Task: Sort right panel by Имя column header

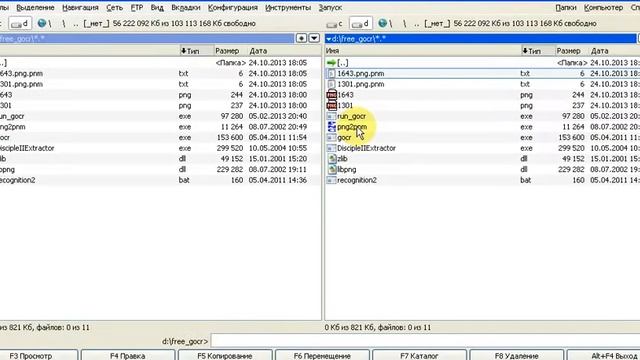Action: [423, 51]
